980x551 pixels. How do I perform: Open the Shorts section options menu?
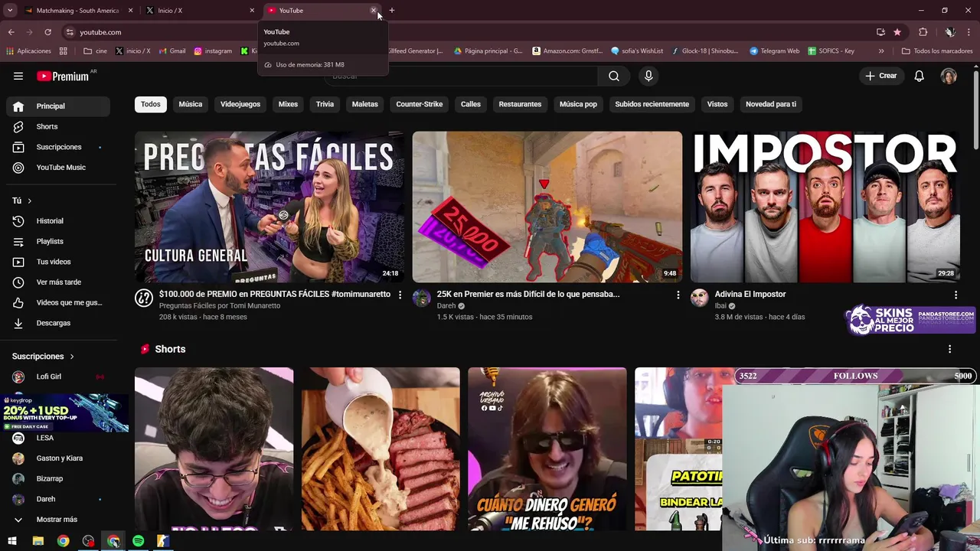click(x=949, y=349)
